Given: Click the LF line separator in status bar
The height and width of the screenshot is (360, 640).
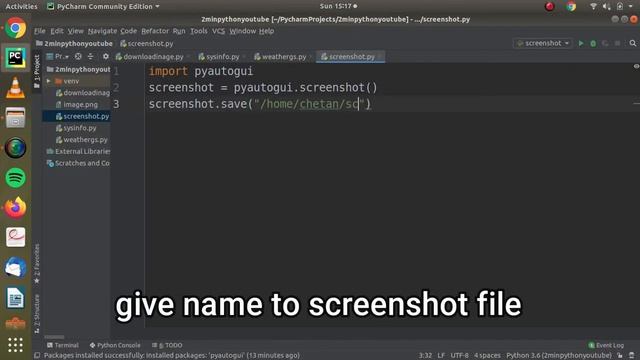Looking at the screenshot, I should pos(441,356).
